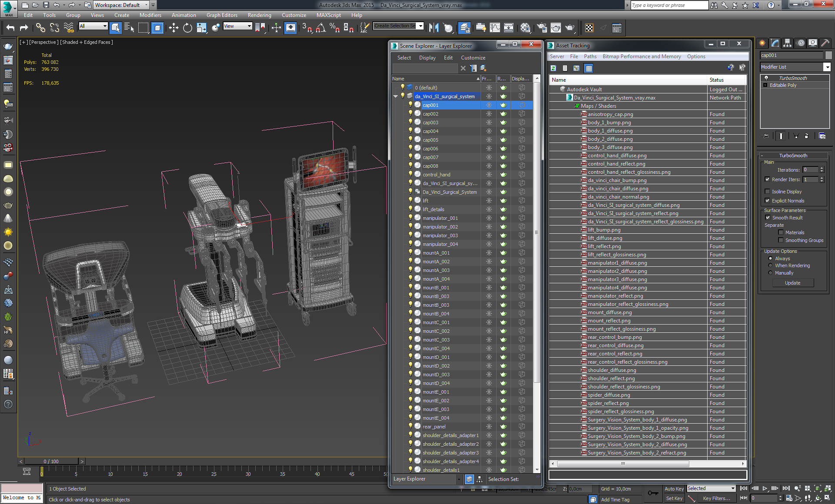
Task: Click the Auto Key button
Action: [x=674, y=489]
